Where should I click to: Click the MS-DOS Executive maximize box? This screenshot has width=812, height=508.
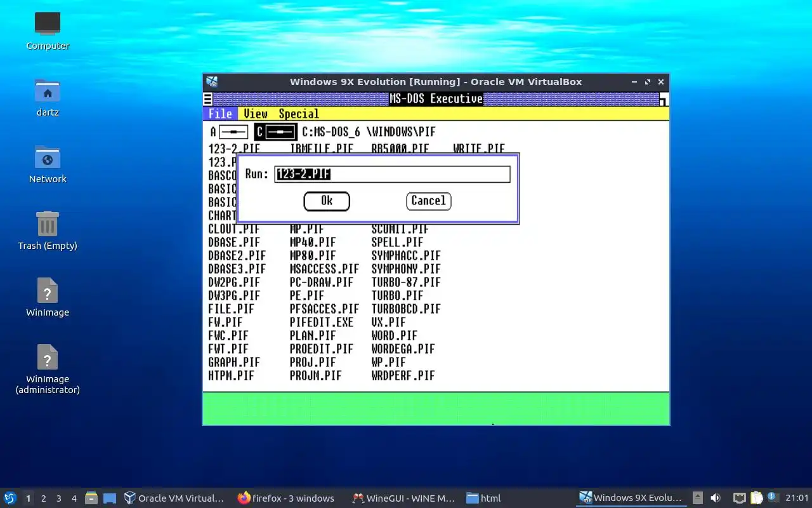pyautogui.click(x=664, y=100)
